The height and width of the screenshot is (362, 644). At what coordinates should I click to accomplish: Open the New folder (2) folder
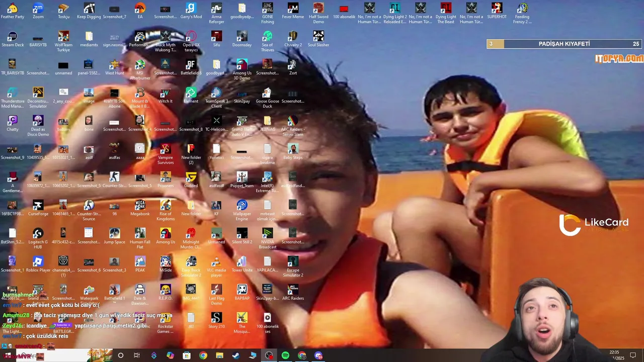(191, 149)
